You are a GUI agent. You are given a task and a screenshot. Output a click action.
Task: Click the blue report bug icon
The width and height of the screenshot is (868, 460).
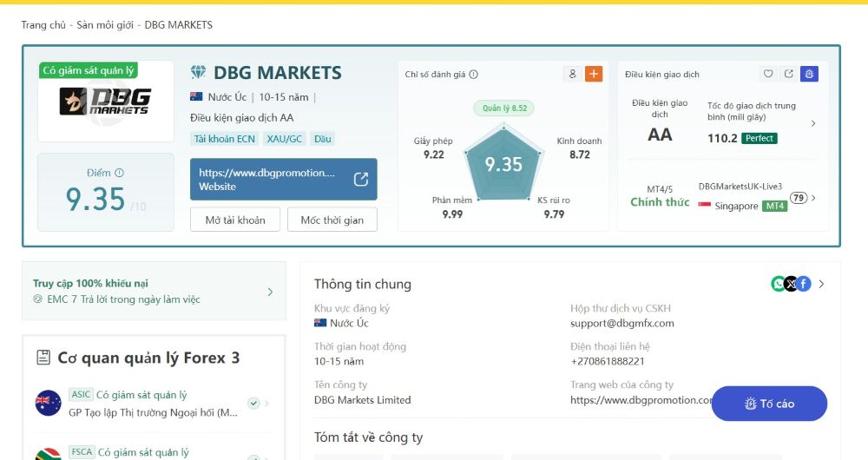(x=809, y=74)
